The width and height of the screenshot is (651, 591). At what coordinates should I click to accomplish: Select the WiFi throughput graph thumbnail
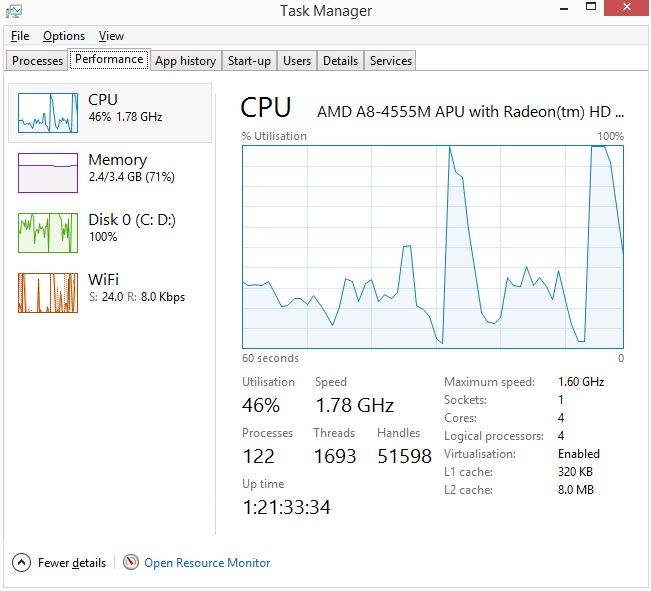pyautogui.click(x=47, y=292)
